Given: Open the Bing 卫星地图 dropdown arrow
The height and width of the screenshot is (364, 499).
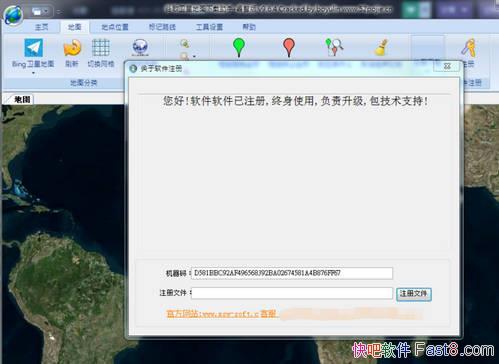Looking at the screenshot, I should 33,72.
